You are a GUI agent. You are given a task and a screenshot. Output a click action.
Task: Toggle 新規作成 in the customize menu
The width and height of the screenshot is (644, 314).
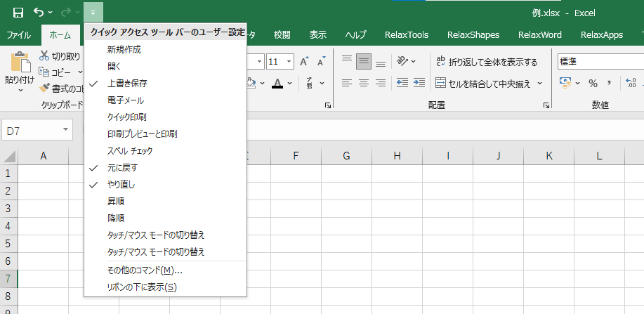coord(165,50)
